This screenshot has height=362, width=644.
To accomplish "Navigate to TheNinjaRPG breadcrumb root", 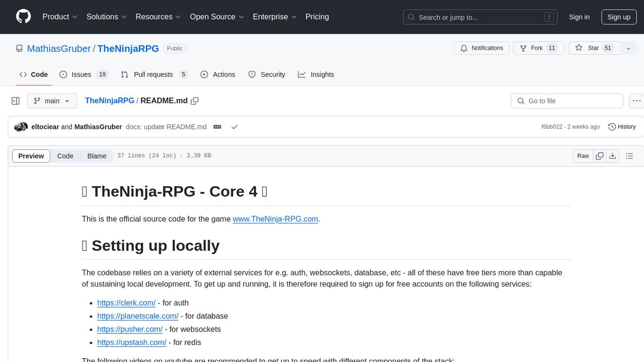I will (x=109, y=100).
